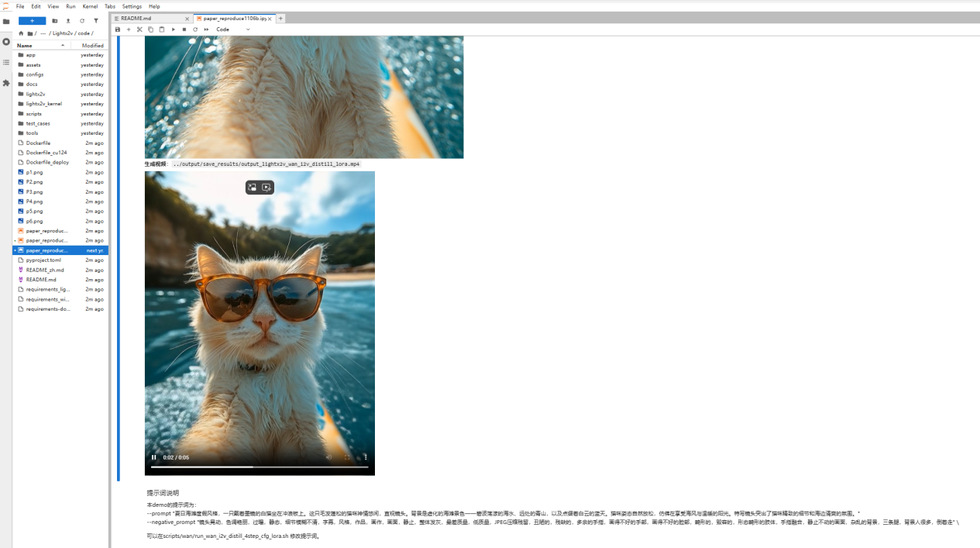Close the paper_reproduce1106b.ipynb tab
The image size is (980, 548).
270,19
